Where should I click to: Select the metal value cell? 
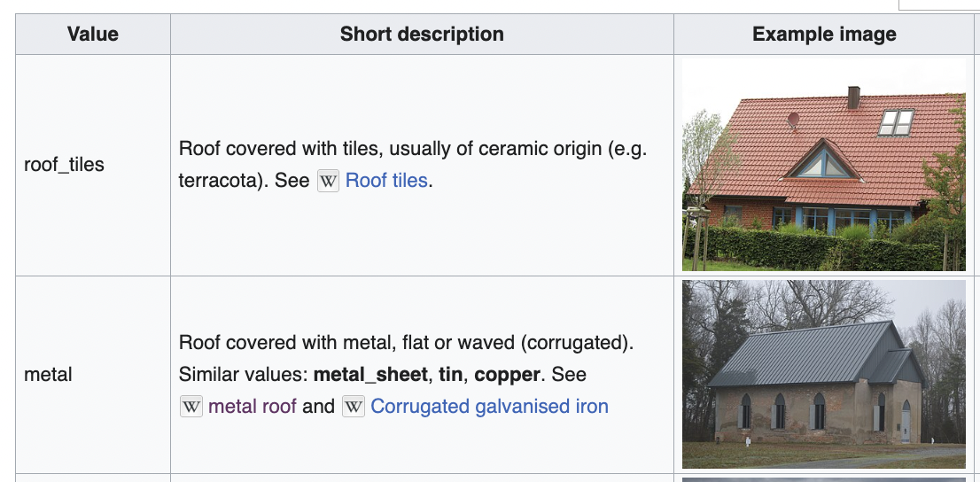pyautogui.click(x=93, y=375)
